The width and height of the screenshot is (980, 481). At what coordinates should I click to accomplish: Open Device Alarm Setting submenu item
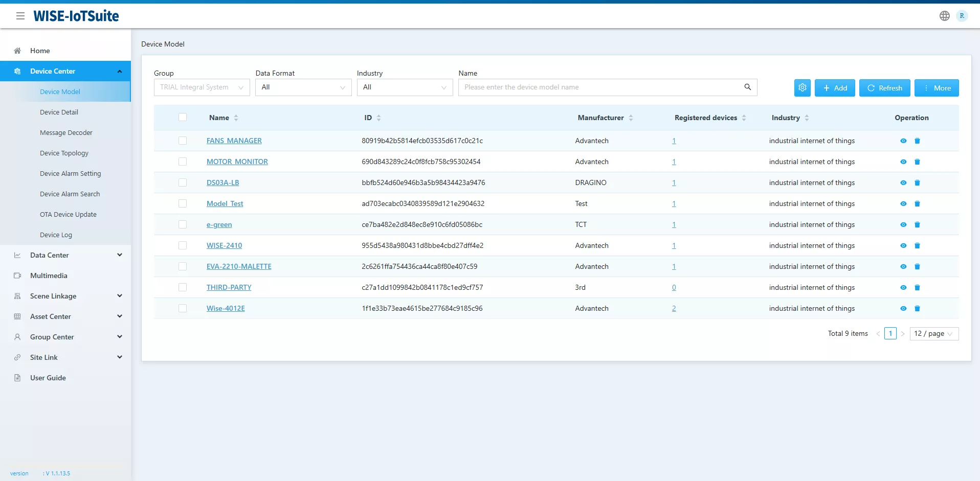pyautogui.click(x=65, y=173)
